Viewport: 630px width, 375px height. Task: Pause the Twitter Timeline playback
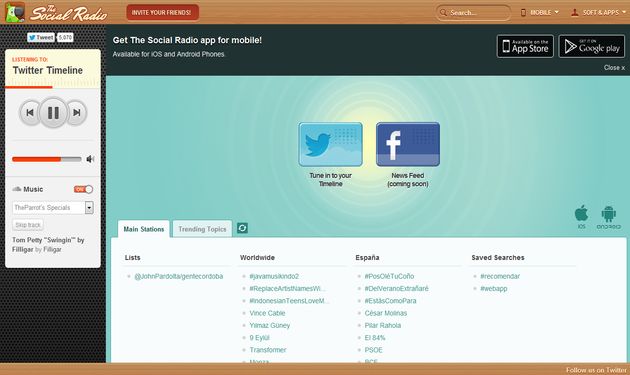[x=53, y=113]
